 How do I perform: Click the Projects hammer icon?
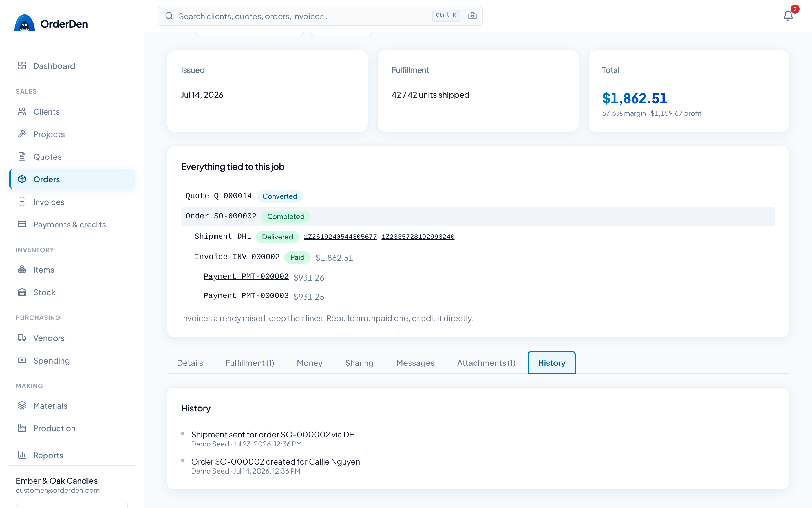[x=22, y=134]
